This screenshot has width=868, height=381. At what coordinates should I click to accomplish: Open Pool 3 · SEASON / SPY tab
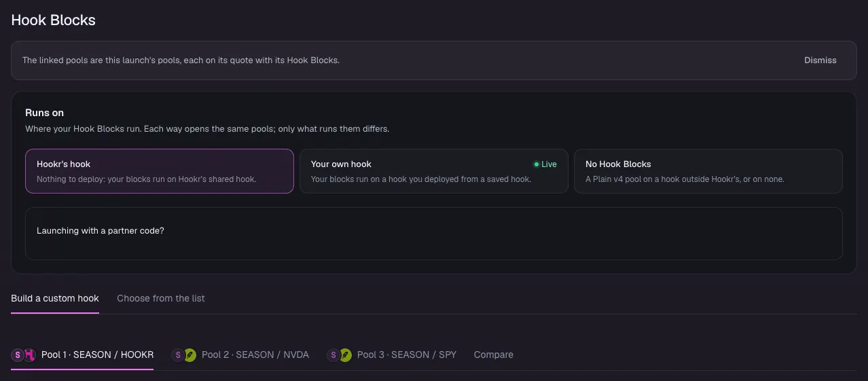391,355
